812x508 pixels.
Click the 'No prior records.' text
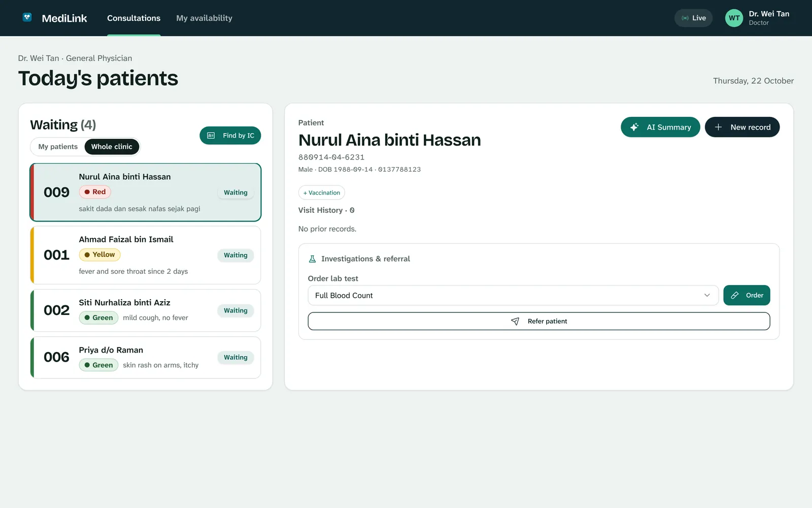point(327,229)
